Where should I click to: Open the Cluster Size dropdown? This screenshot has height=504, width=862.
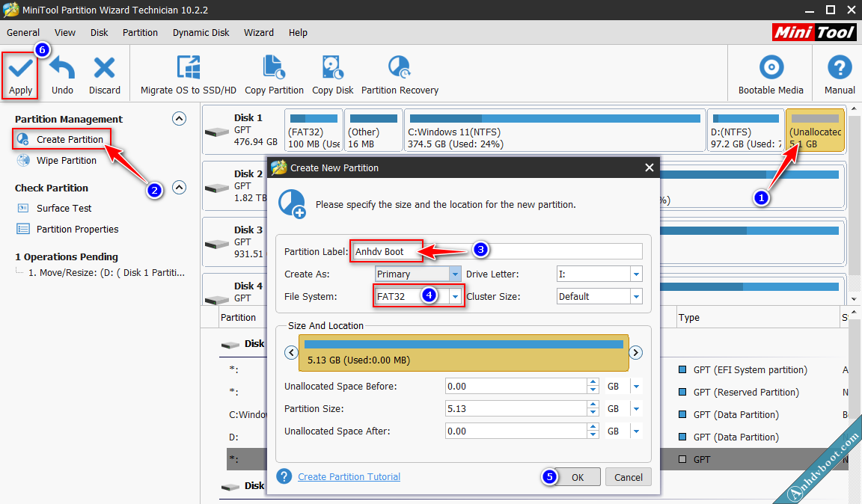[x=636, y=296]
